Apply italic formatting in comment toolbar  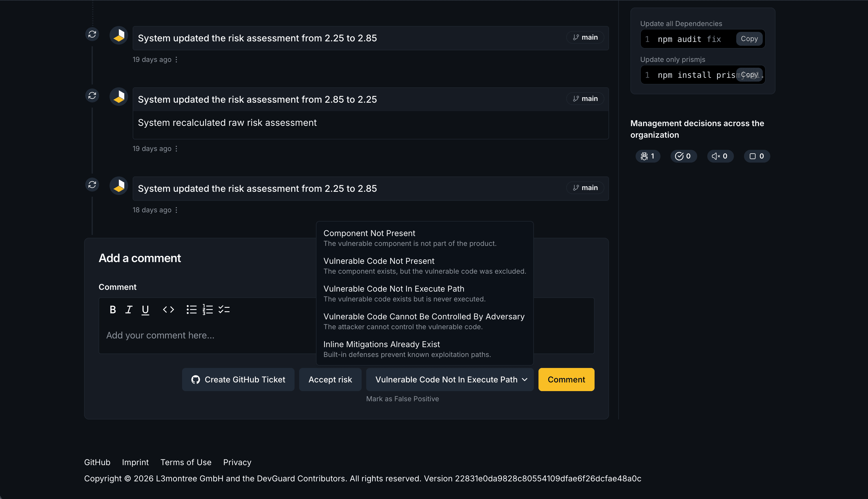click(x=129, y=310)
